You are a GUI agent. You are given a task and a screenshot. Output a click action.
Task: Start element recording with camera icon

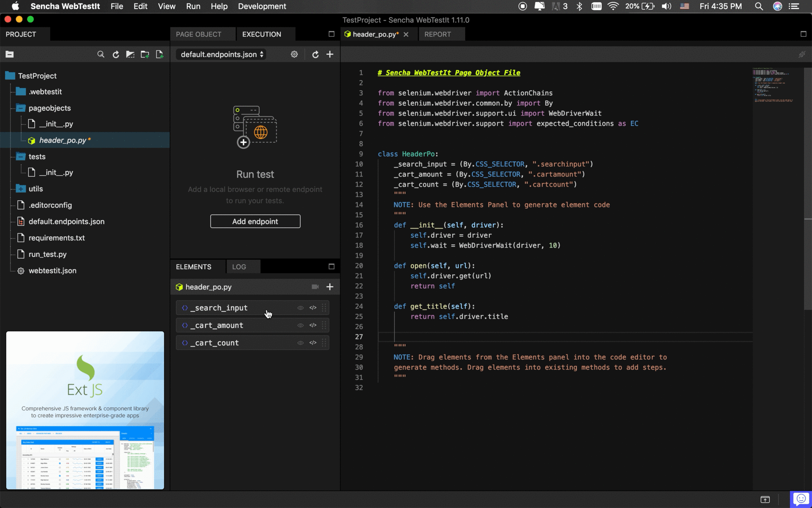pyautogui.click(x=315, y=287)
